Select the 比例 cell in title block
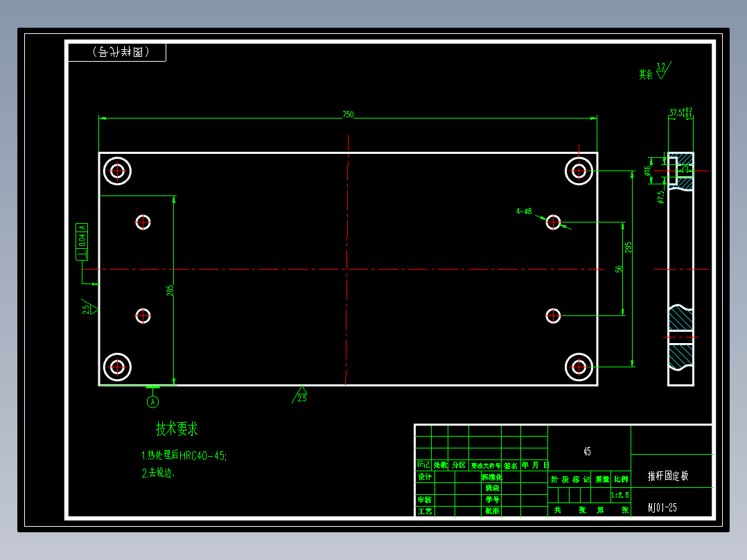This screenshot has width=747, height=560. coord(621,479)
